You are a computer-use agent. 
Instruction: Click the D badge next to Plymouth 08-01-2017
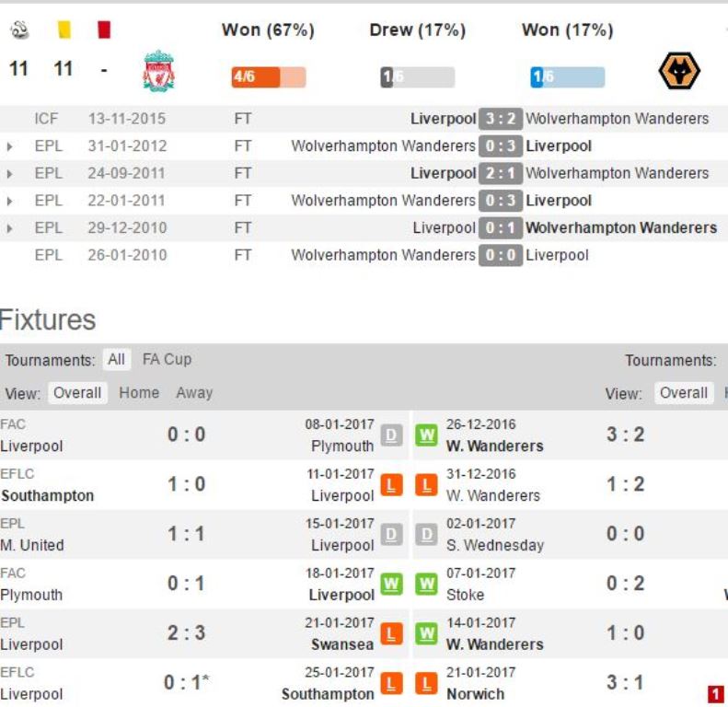point(391,435)
